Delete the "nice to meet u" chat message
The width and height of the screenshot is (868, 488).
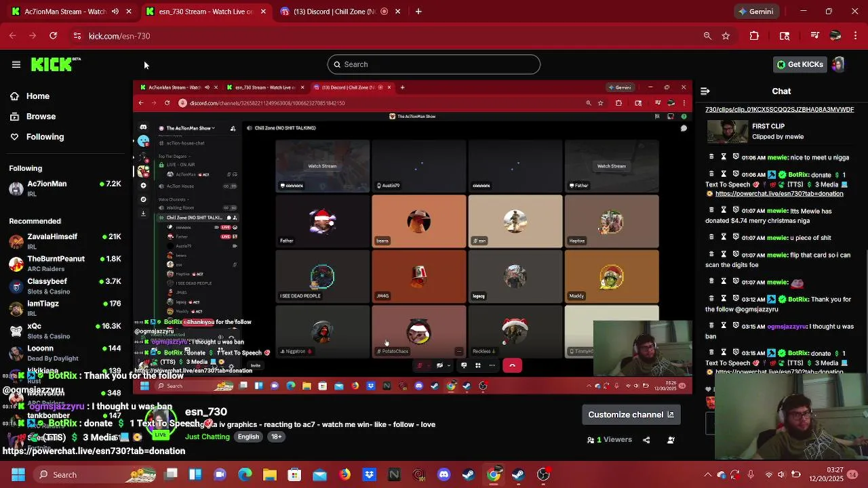point(711,157)
